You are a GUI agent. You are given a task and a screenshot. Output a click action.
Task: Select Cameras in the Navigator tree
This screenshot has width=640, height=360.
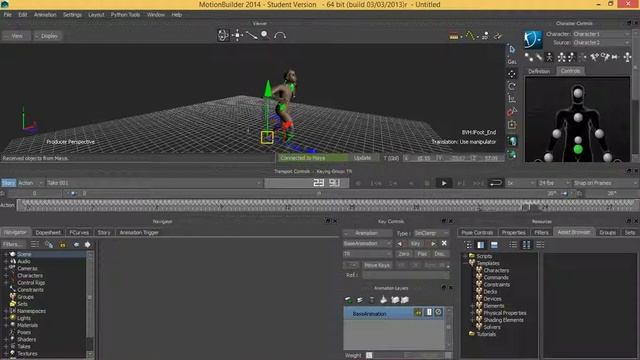27,268
